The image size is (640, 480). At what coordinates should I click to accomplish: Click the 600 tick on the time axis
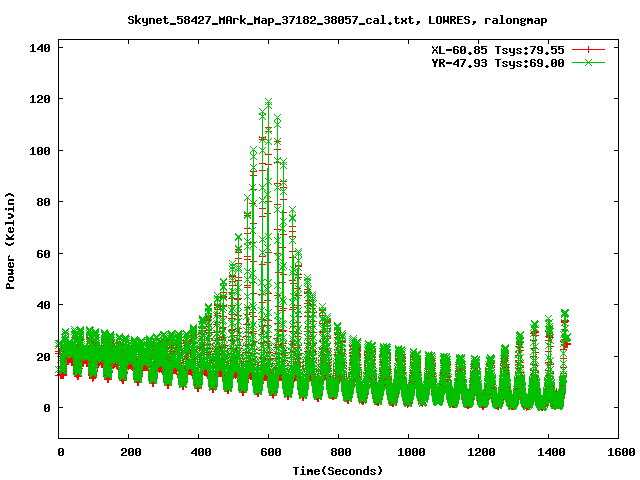269,452
